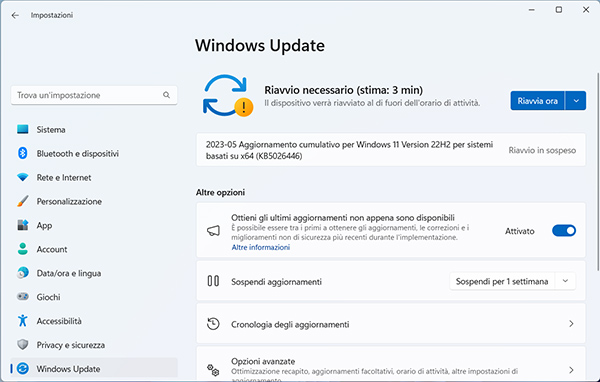Screen dimensions: 600x382
Task: Click the Account person icon
Action: point(23,249)
